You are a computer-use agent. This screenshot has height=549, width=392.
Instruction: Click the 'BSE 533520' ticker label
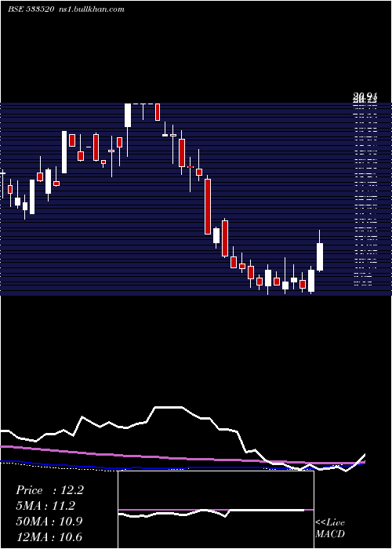[31, 9]
